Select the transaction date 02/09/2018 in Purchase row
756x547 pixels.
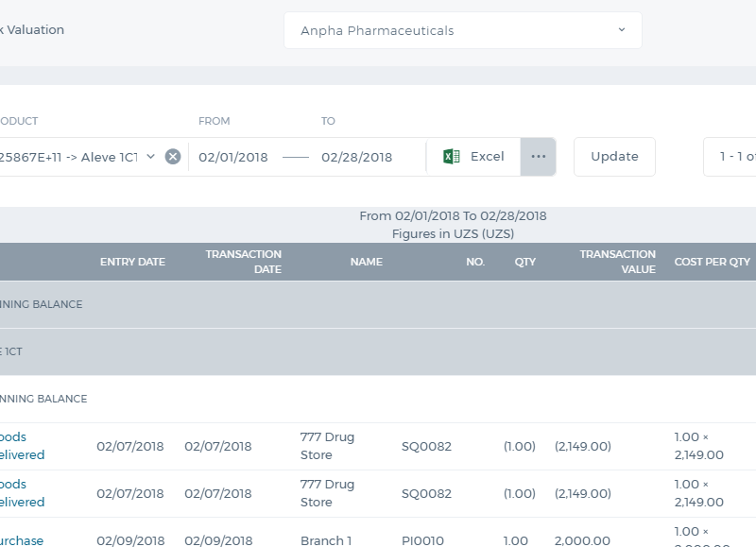coord(218,540)
